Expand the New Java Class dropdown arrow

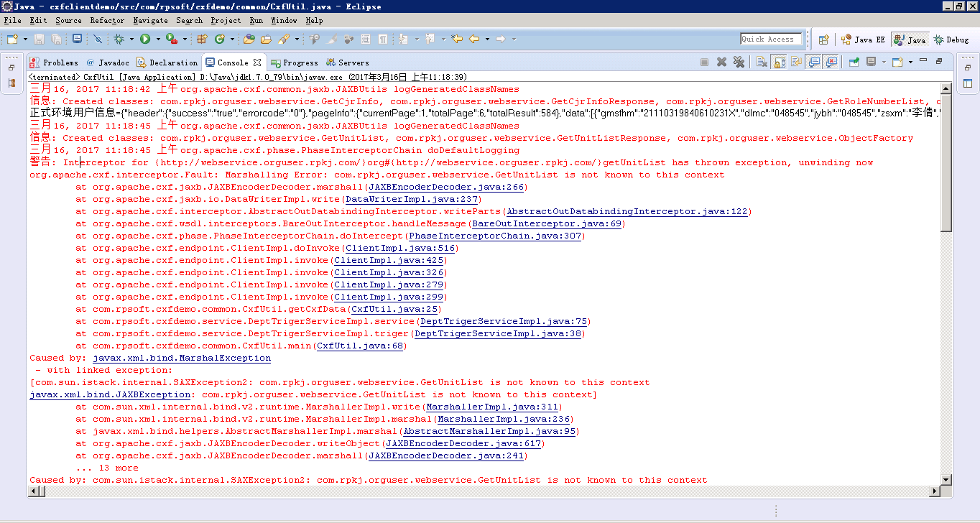[231, 40]
